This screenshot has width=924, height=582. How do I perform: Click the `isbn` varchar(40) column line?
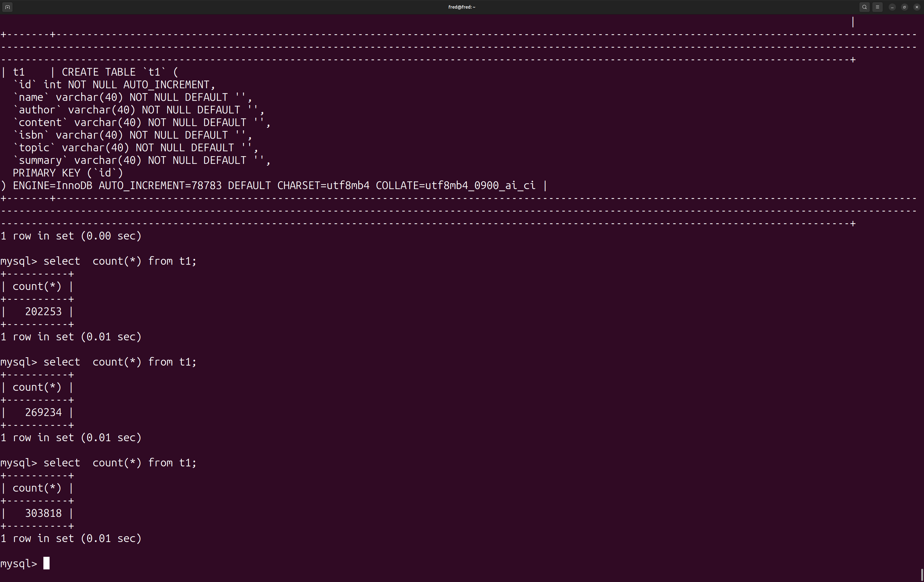[x=132, y=135]
